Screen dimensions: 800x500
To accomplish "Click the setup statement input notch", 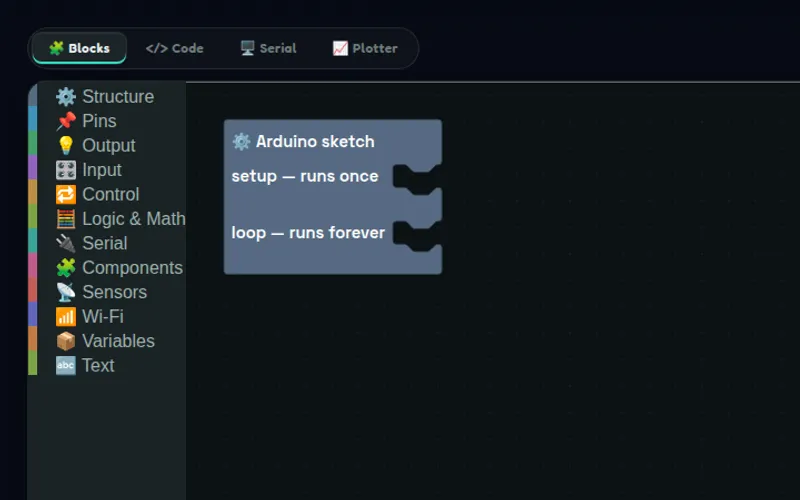I will 417,180.
